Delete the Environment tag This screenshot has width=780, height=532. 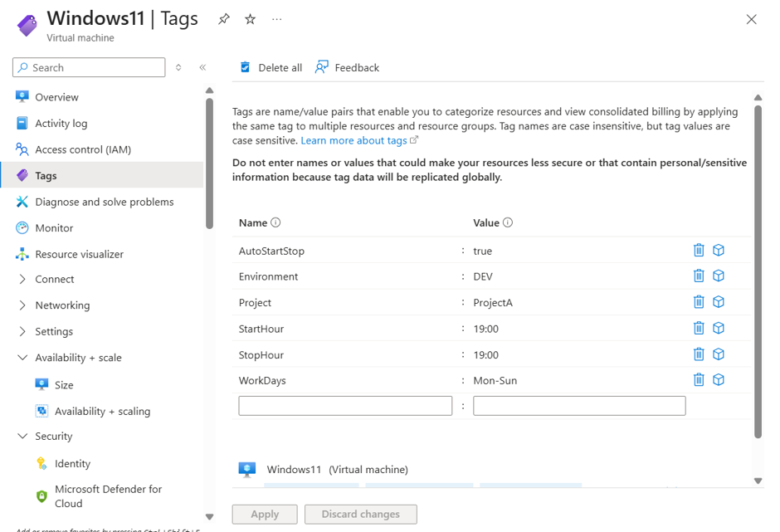[699, 276]
